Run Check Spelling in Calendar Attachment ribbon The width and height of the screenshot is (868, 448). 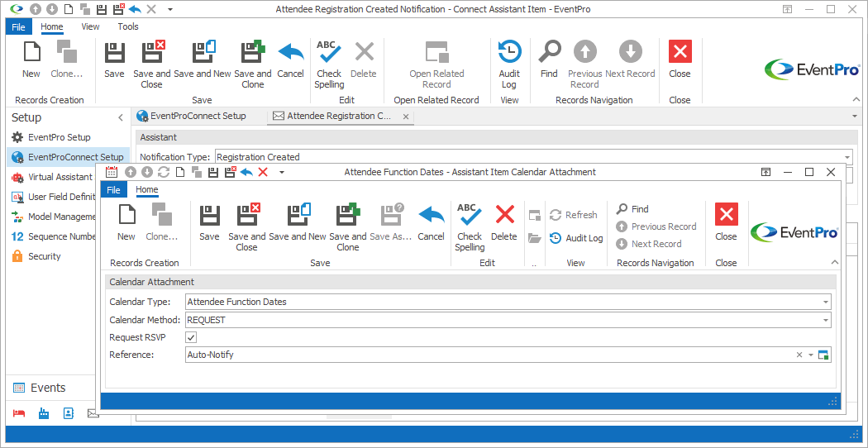470,227
